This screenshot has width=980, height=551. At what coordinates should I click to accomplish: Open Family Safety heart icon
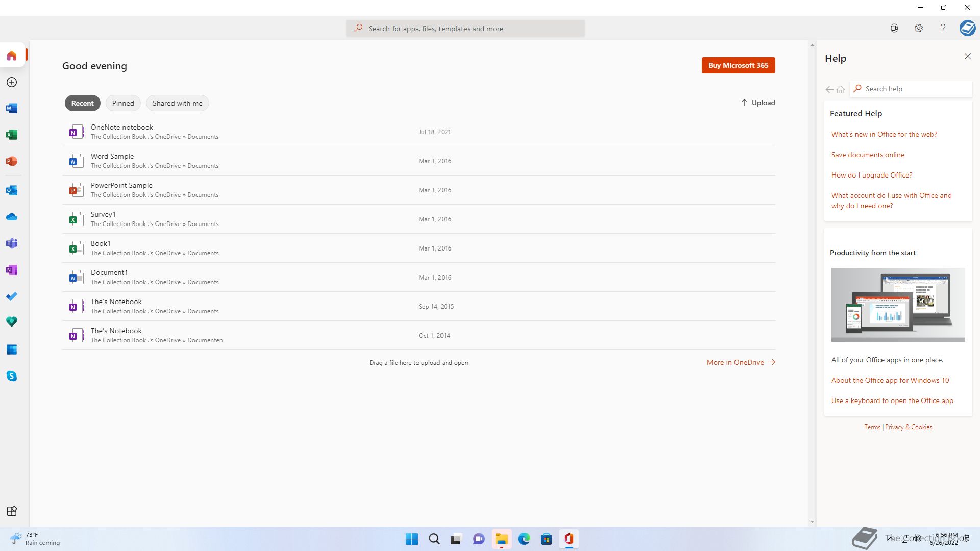point(12,321)
